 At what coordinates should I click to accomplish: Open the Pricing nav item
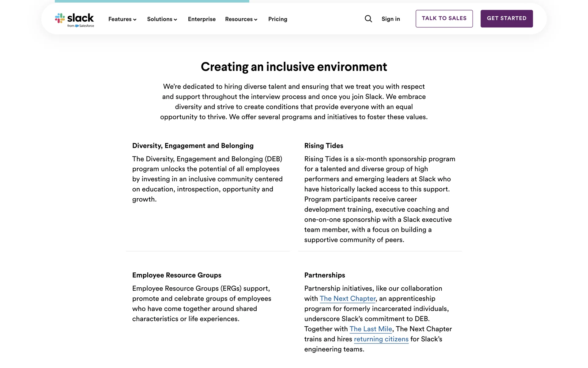(x=277, y=19)
